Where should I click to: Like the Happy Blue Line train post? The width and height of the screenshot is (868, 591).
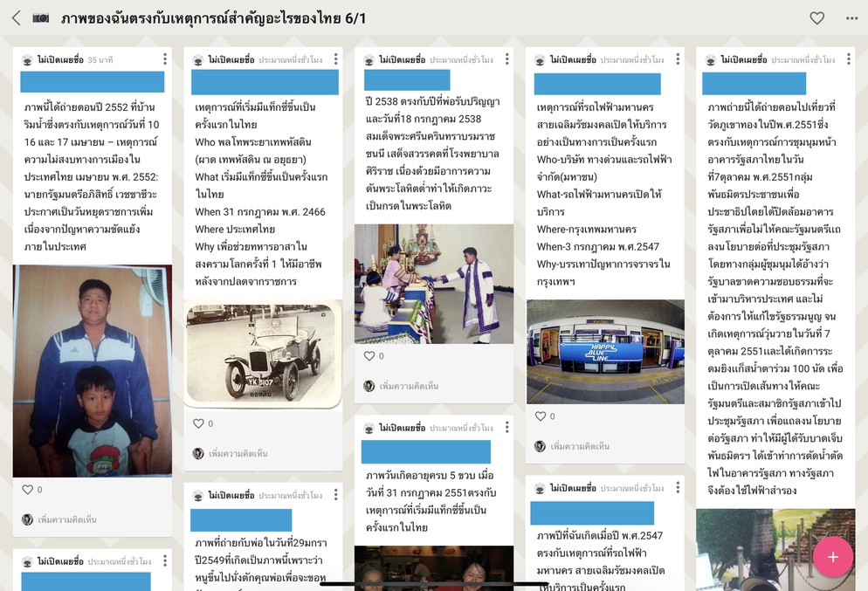(x=541, y=416)
